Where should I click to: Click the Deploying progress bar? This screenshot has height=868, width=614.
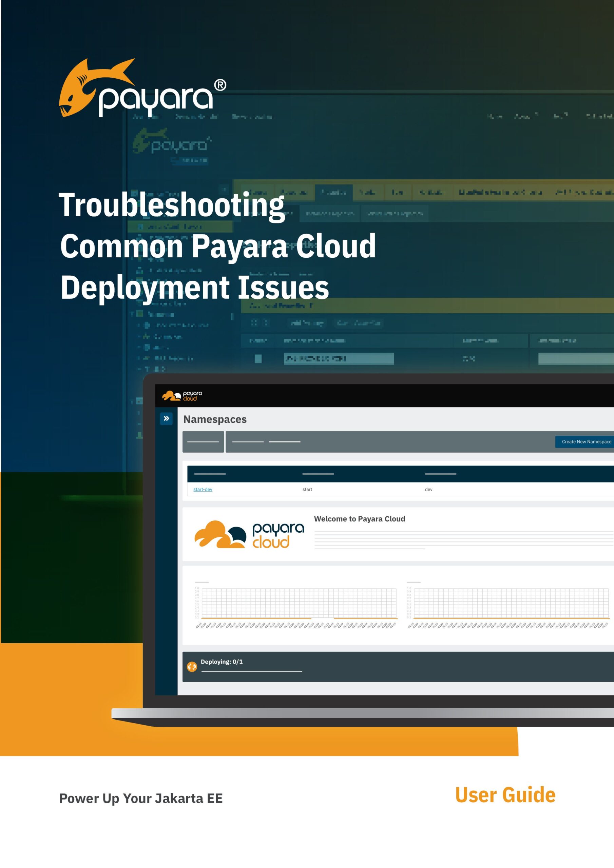click(x=252, y=671)
